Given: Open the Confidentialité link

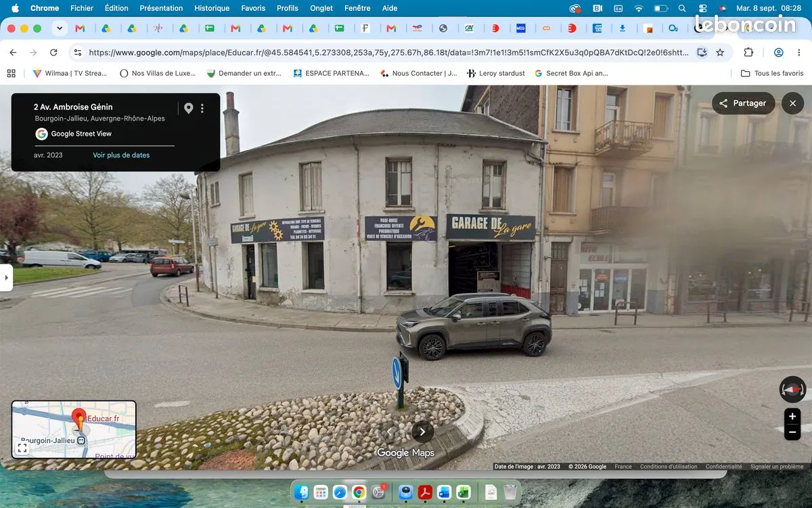Looking at the screenshot, I should click(x=724, y=467).
